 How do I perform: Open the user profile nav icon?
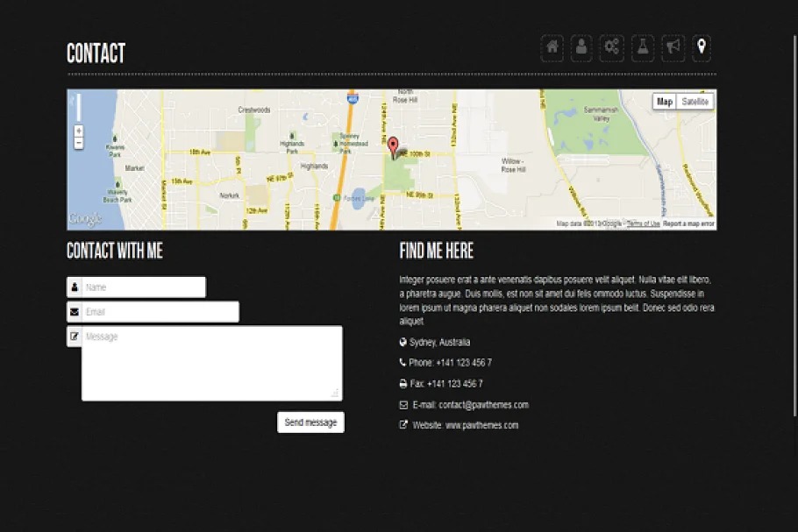tap(581, 48)
